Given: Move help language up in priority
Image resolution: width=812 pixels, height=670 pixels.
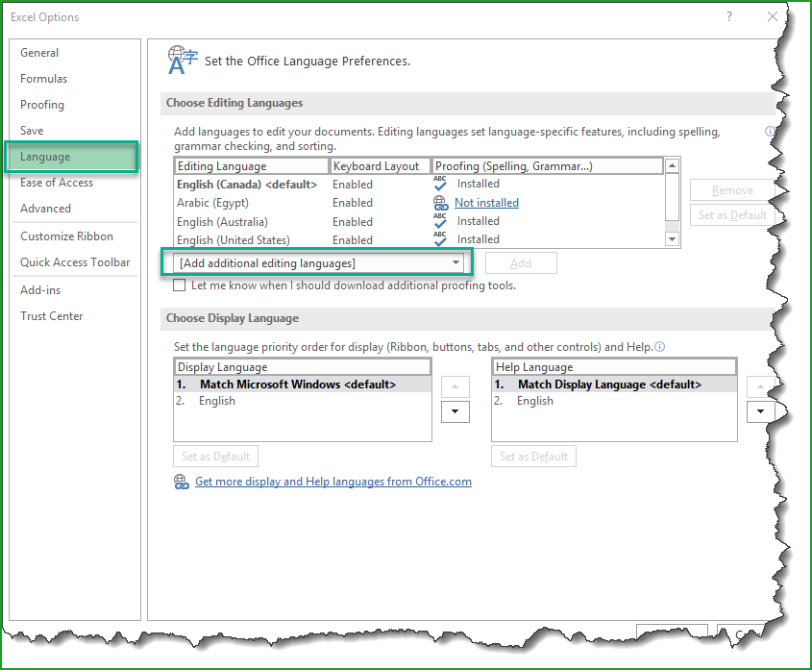Looking at the screenshot, I should (760, 386).
